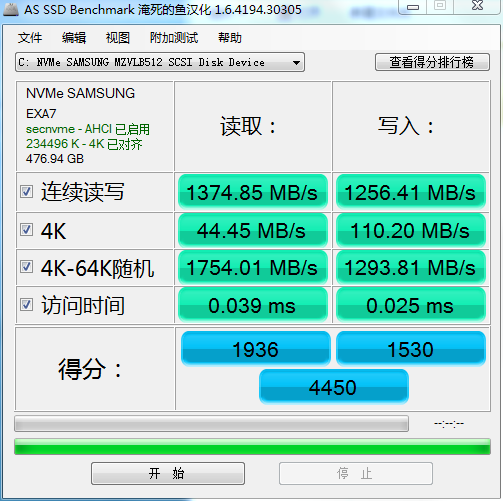Click the 查看得分排行榜 button
Image resolution: width=503 pixels, height=501 pixels.
coord(432,62)
